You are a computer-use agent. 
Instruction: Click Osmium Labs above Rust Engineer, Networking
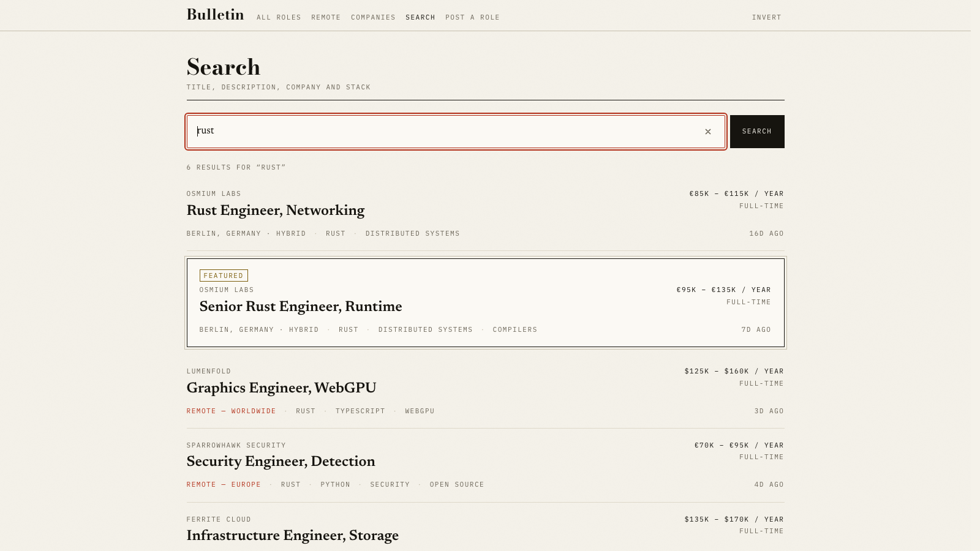214,194
